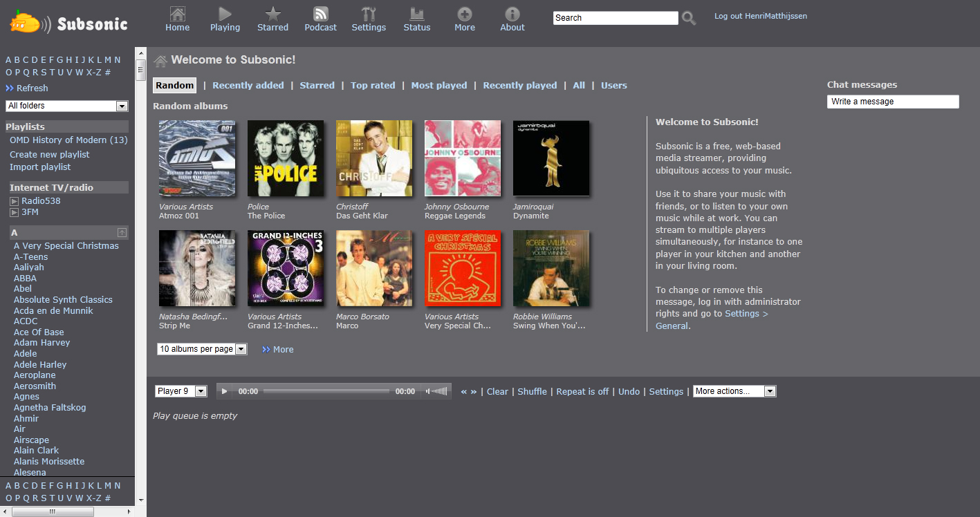Switch to the Recently added tab

248,86
